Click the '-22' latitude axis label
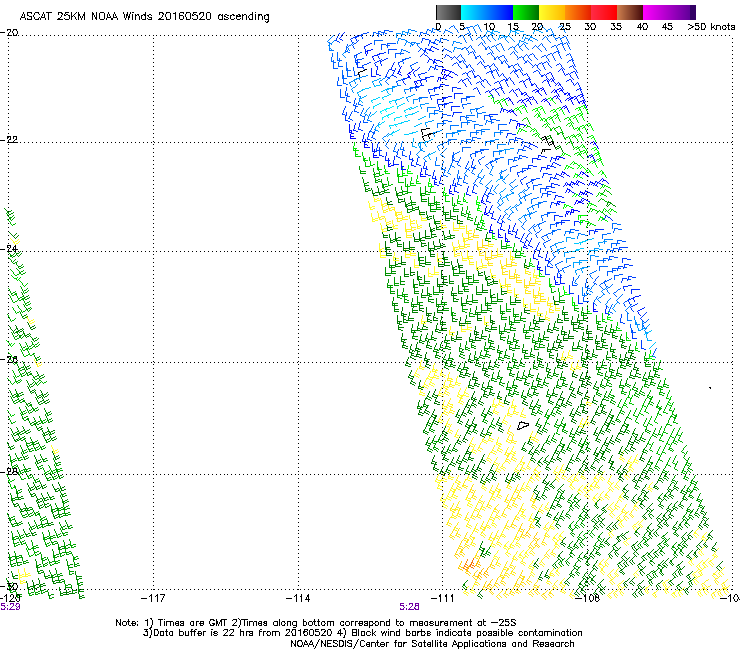Viewport: 740px width, 650px height. [9, 140]
